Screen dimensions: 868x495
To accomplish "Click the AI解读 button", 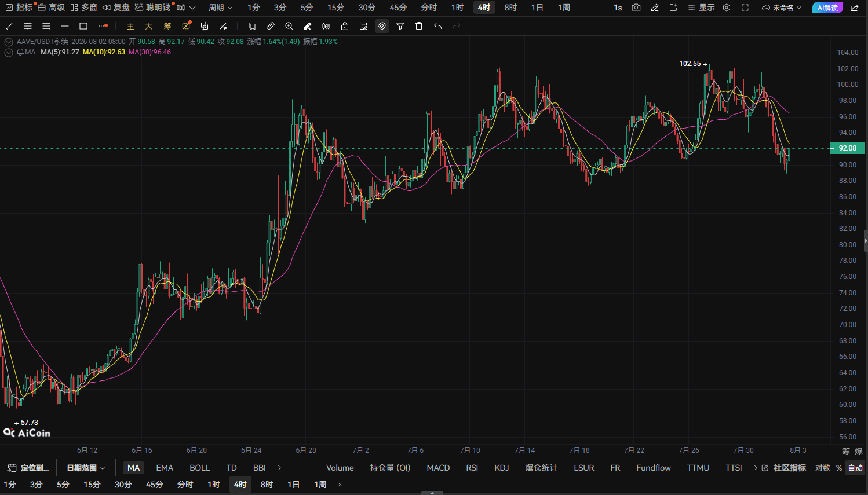I will coord(827,8).
